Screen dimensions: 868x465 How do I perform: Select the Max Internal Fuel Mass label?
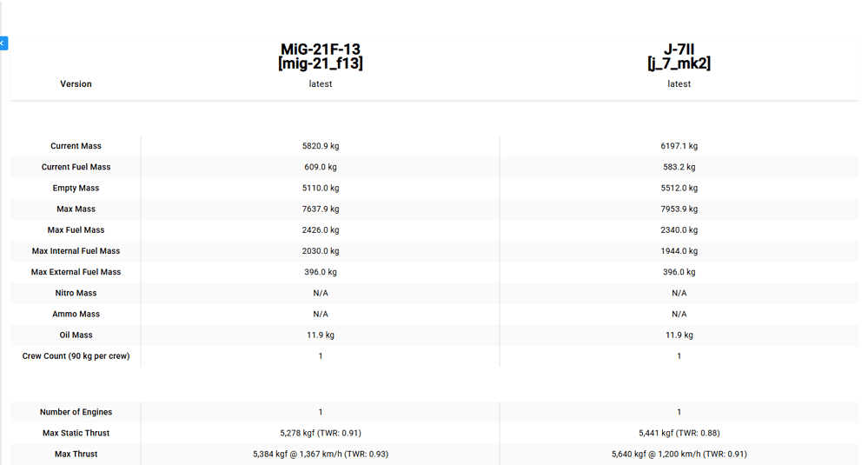(x=76, y=251)
